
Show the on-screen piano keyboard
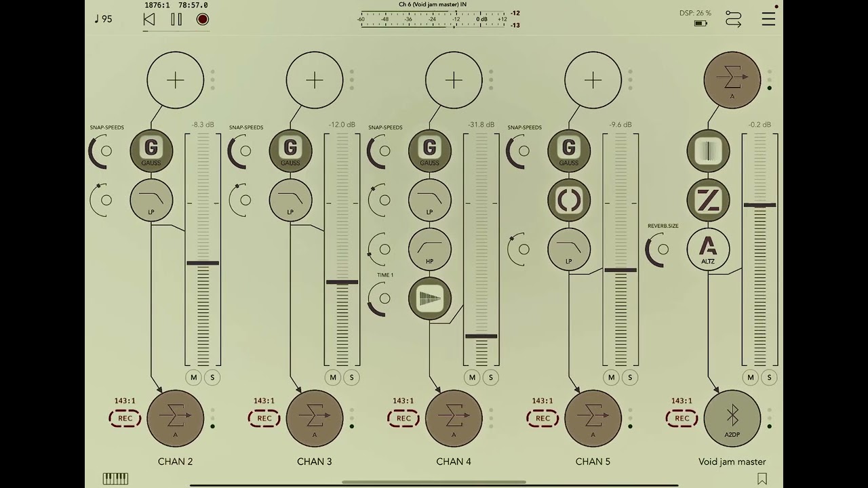click(x=115, y=479)
